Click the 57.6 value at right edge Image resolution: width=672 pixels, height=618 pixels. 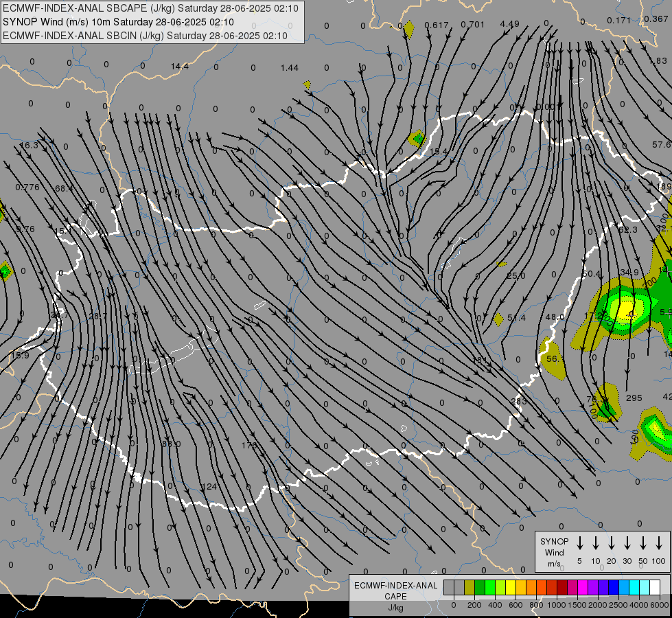click(x=662, y=145)
